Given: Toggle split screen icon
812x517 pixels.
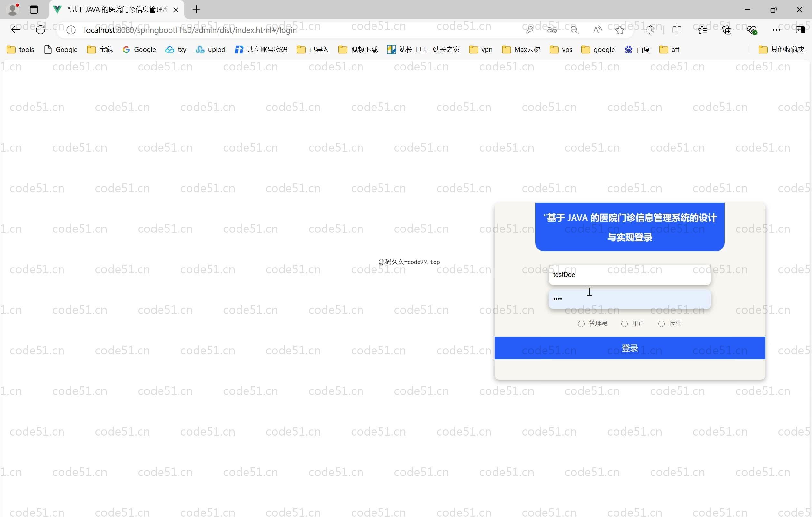Looking at the screenshot, I should [x=676, y=30].
